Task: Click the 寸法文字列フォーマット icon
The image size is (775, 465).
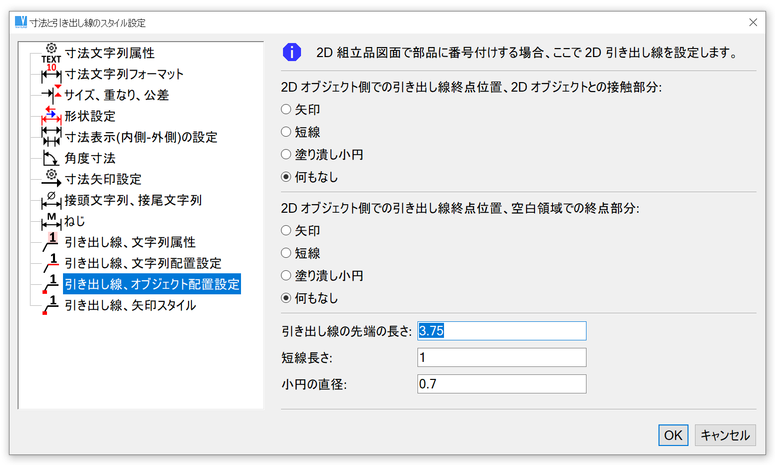Action: coord(51,74)
